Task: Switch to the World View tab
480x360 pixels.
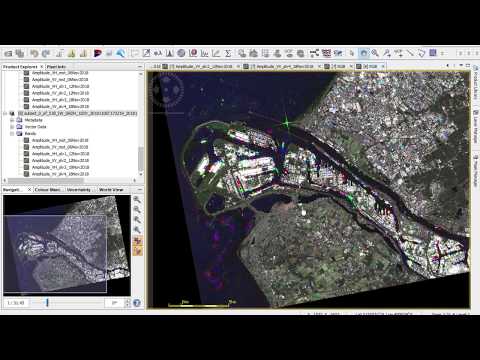Action: point(111,190)
